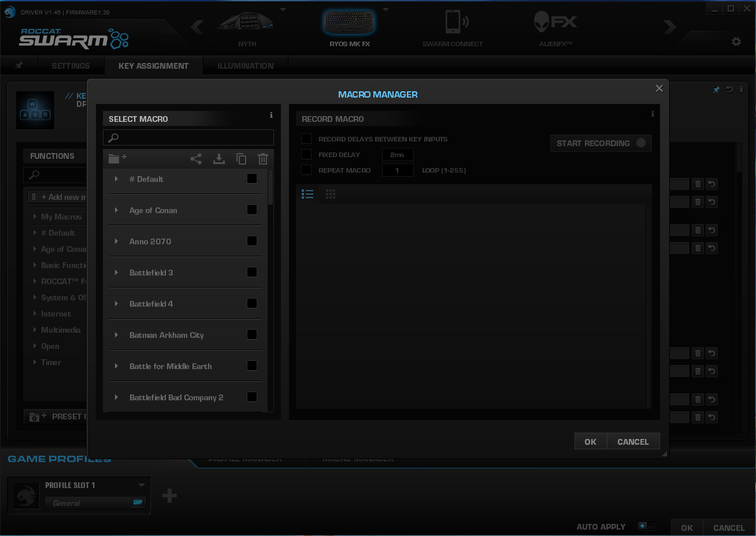
Task: Check the Battle for Middle Earth macro set
Action: [x=252, y=366]
